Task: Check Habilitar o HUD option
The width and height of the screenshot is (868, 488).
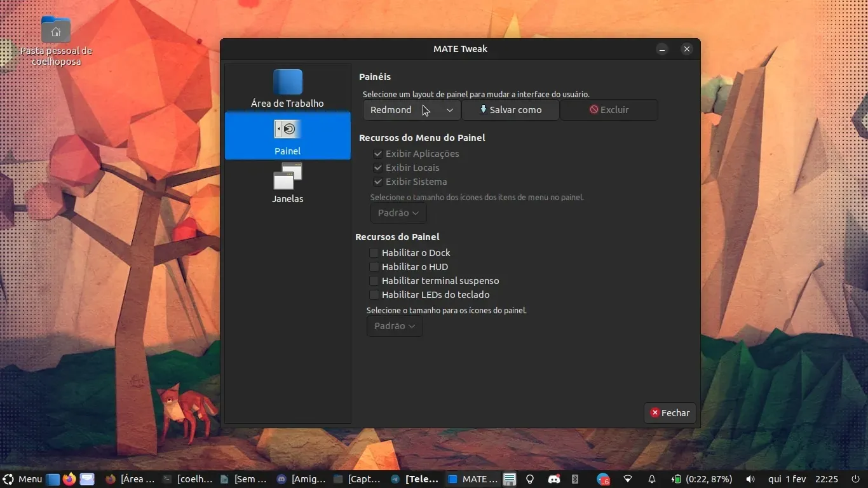Action: click(374, 267)
